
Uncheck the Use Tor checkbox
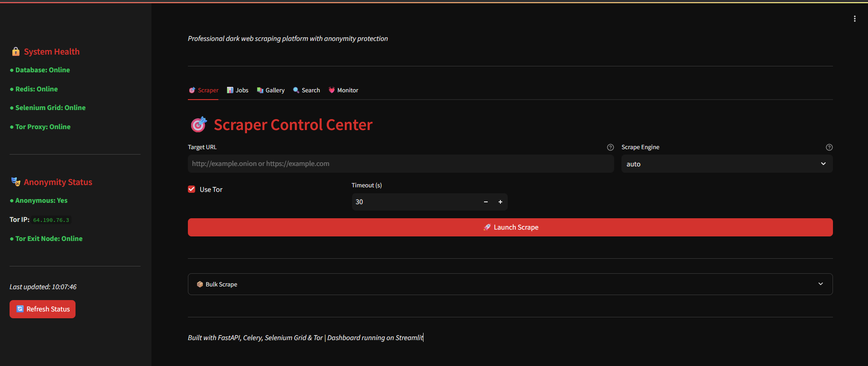192,189
